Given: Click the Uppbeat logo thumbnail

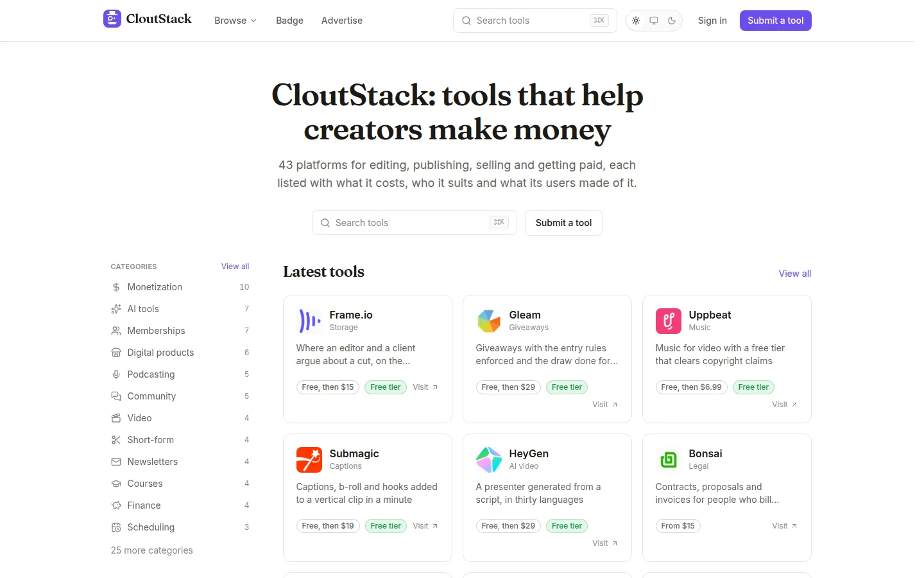Looking at the screenshot, I should 669,321.
